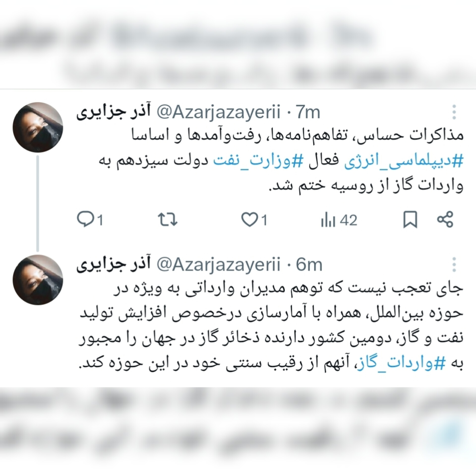
Task: Retweet the first tweet about Russian gas imports
Action: click(x=168, y=220)
